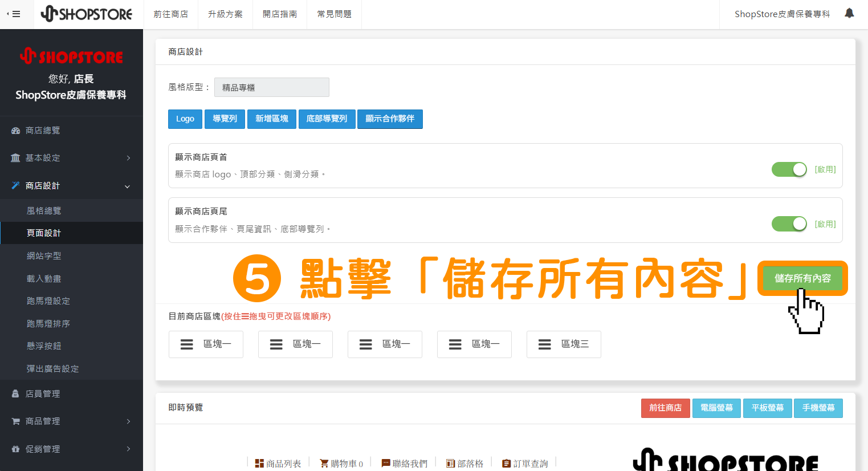Click the chat icon beside 聯絡我們
The image size is (868, 471).
pos(386,464)
